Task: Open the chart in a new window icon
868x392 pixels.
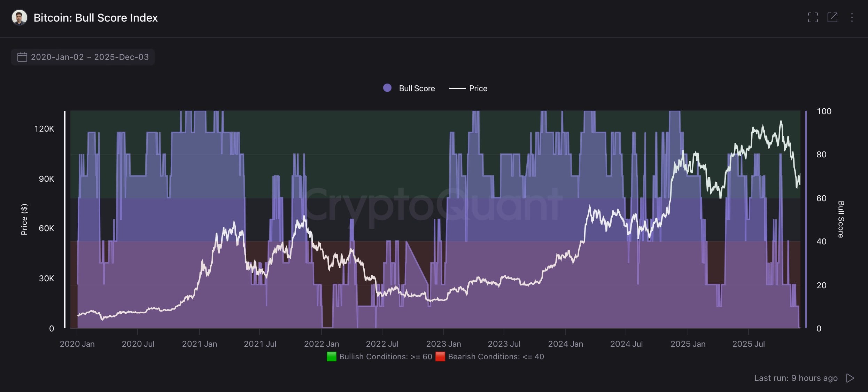Action: tap(832, 17)
